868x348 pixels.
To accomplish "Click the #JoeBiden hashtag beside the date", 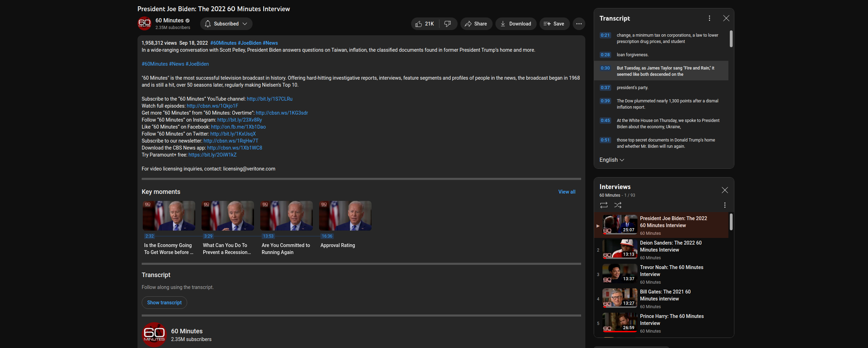I will [249, 43].
